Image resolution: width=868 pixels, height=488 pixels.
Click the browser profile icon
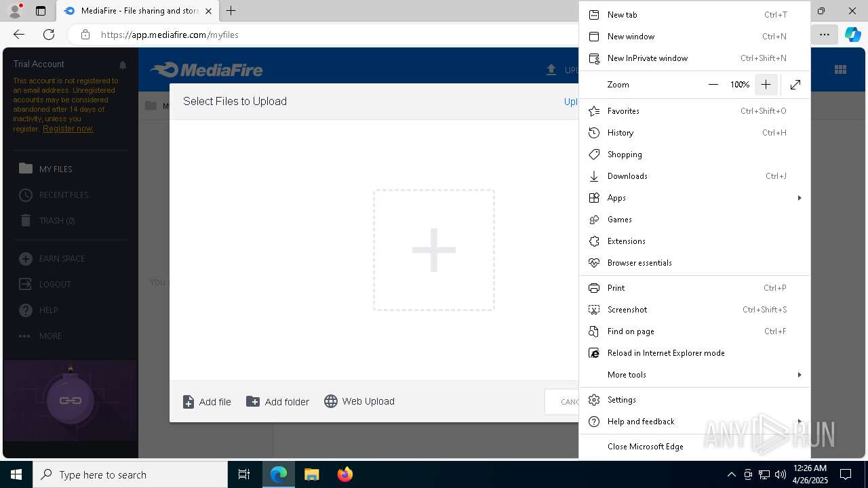[x=15, y=11]
